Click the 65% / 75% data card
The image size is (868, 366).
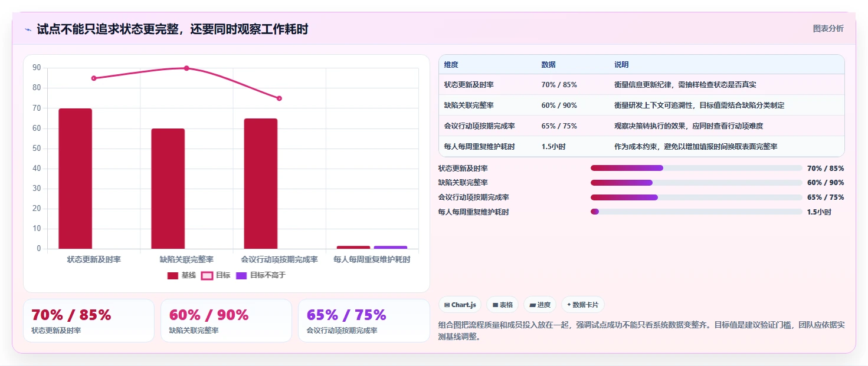click(x=364, y=321)
